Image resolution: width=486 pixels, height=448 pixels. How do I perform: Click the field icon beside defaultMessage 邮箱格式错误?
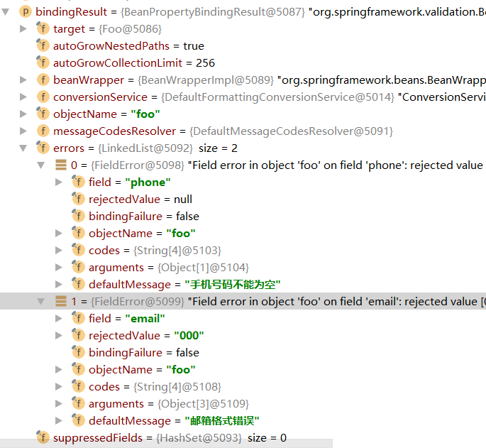point(79,420)
